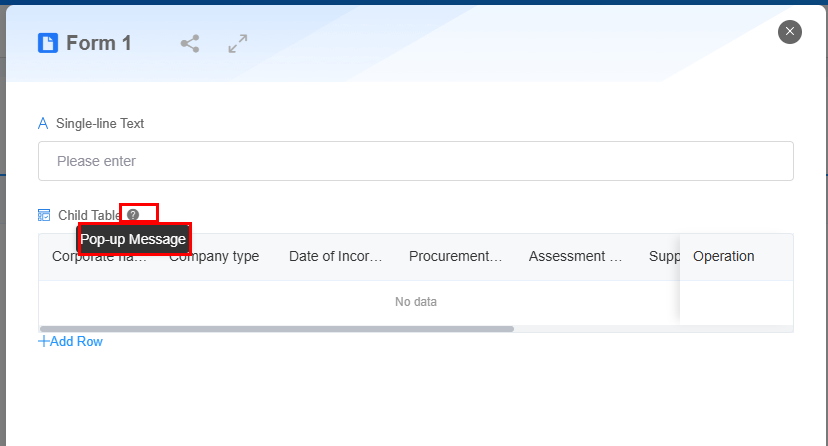Image resolution: width=828 pixels, height=446 pixels.
Task: Click the Assessment … column header
Action: point(576,257)
